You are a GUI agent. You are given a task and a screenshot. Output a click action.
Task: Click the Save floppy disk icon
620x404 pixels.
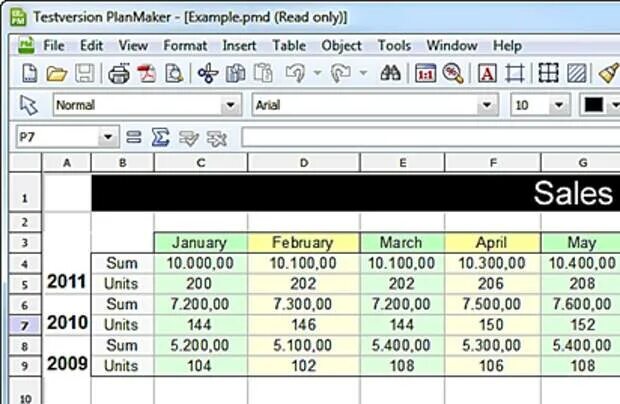click(85, 73)
